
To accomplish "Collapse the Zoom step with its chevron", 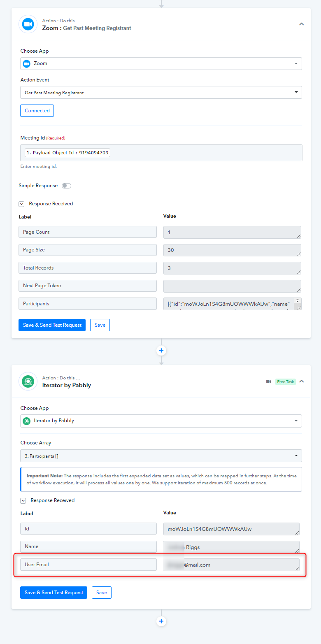I will click(x=301, y=24).
